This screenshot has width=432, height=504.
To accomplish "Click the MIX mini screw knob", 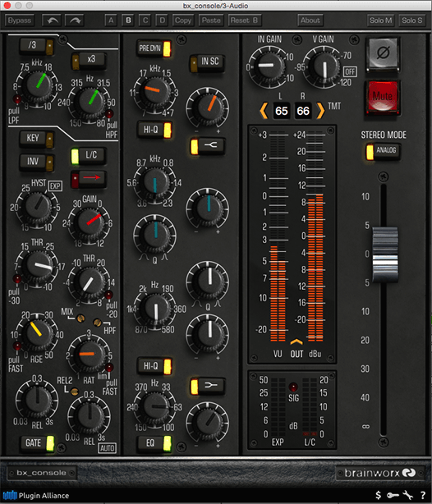I will [80, 318].
